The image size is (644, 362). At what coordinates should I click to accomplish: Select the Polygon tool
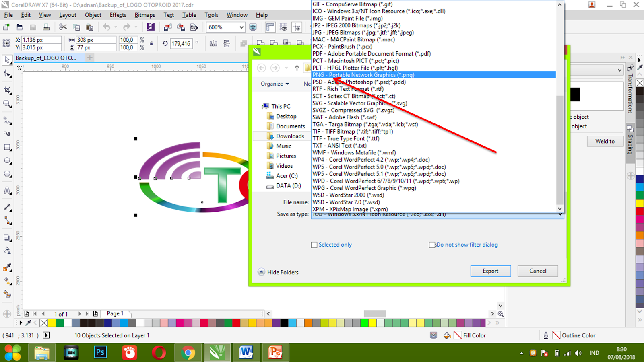pyautogui.click(x=7, y=174)
